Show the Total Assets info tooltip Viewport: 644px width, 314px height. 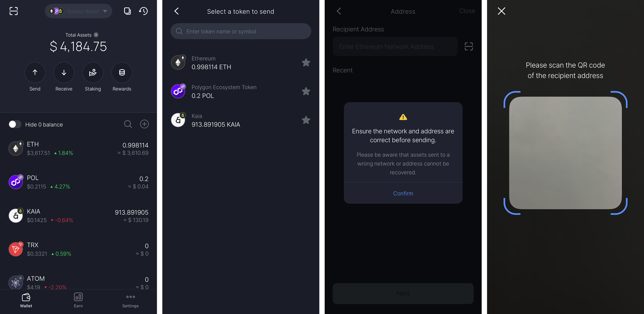click(96, 35)
